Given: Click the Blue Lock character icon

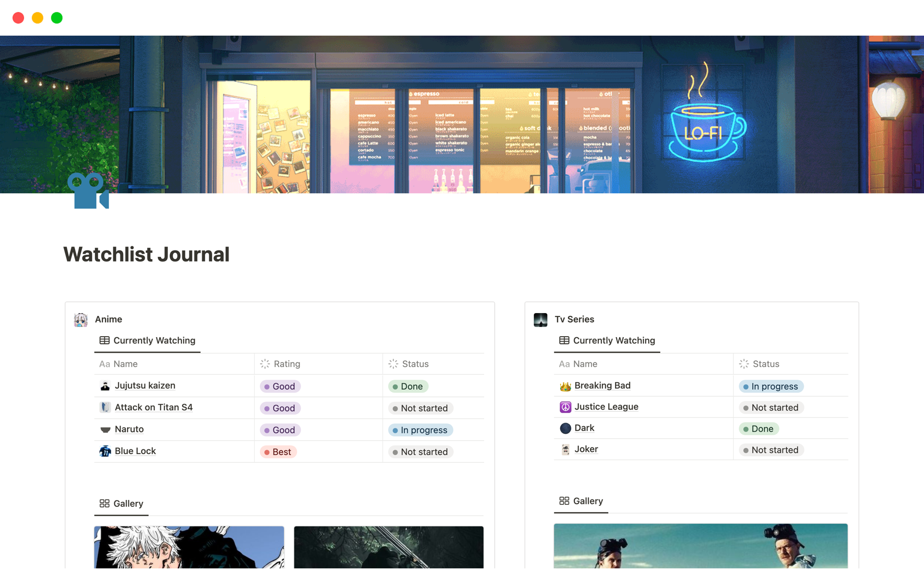Looking at the screenshot, I should point(105,451).
